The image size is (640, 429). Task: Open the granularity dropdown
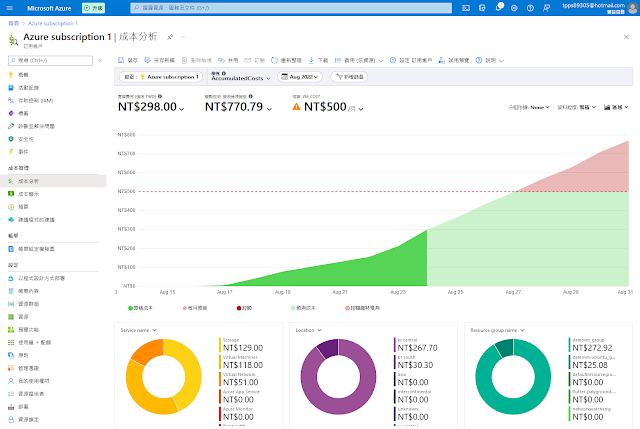pos(577,107)
